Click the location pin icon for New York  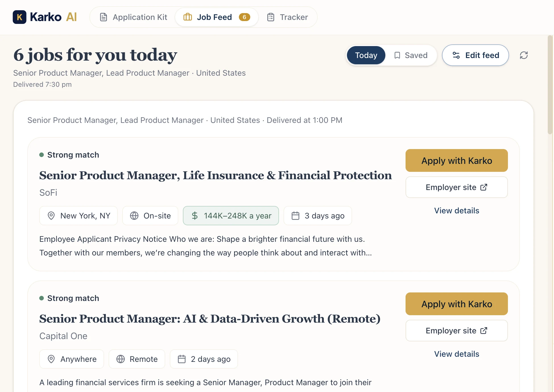(51, 216)
